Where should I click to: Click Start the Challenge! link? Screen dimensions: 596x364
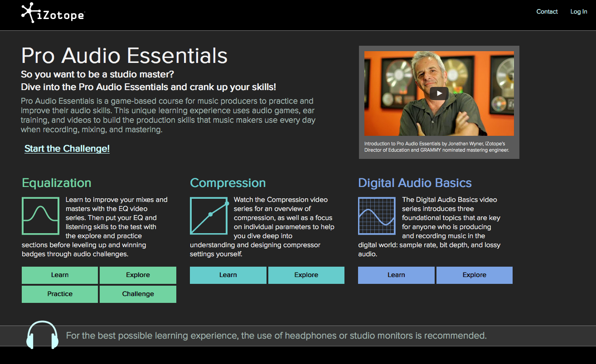pos(67,148)
